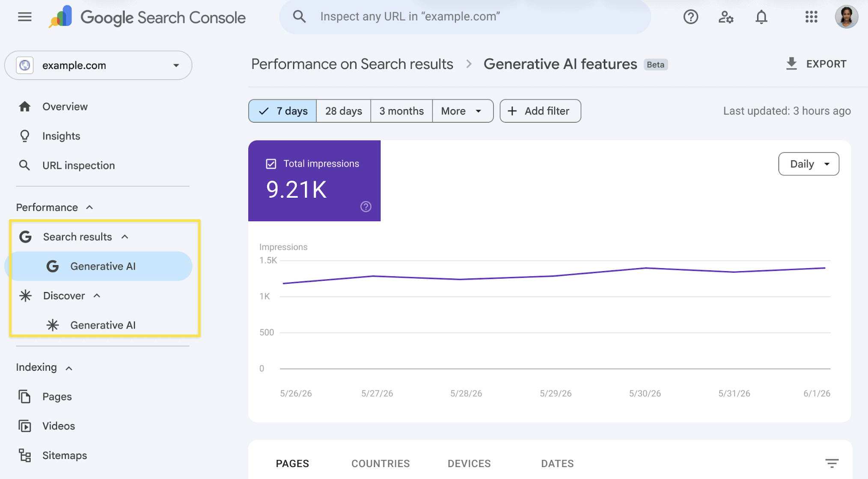Open users and permissions settings icon

pos(726,17)
